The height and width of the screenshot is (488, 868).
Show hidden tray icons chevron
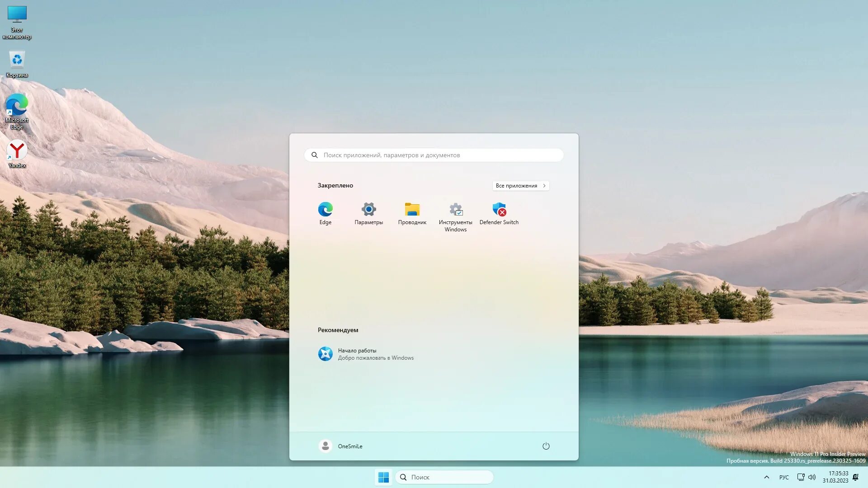[766, 477]
